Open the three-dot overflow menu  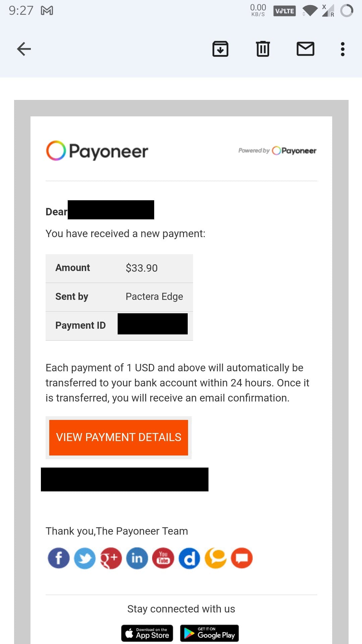pyautogui.click(x=342, y=49)
